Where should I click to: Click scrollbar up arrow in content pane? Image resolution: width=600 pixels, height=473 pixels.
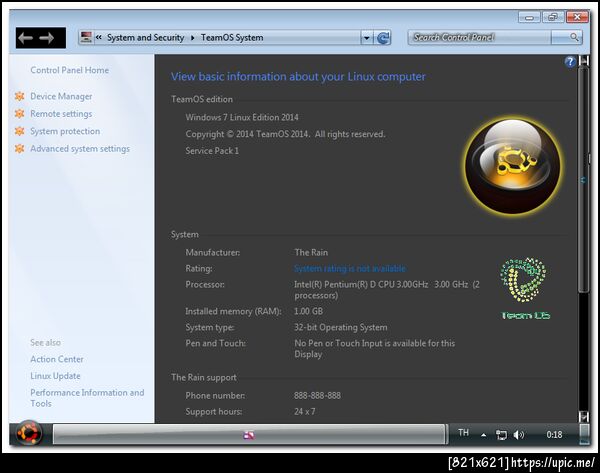(x=584, y=61)
